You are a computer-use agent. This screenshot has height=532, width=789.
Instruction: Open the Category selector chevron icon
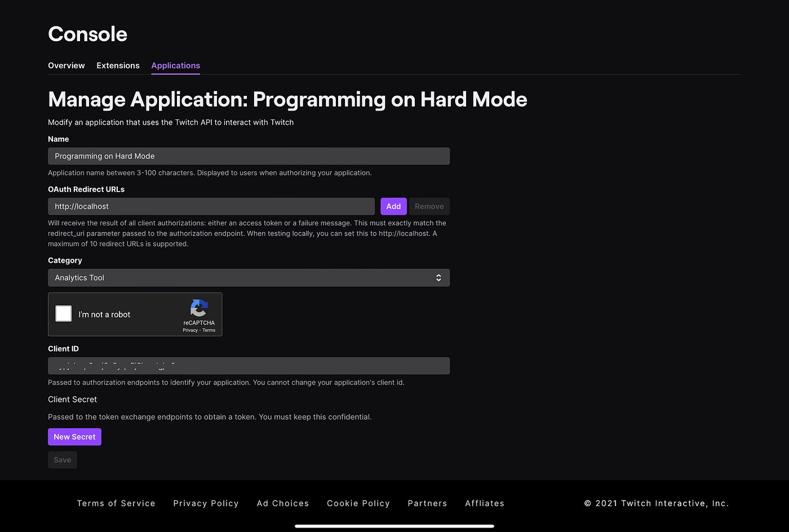[x=438, y=277]
